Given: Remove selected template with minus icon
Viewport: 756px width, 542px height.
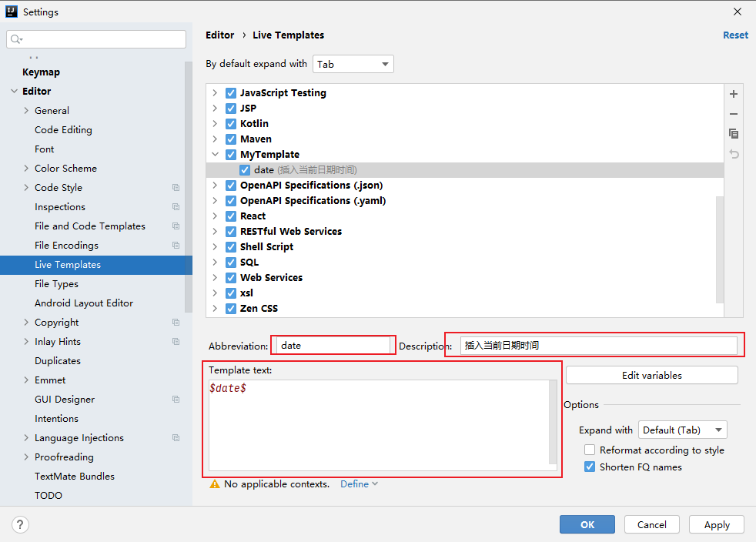Looking at the screenshot, I should (734, 114).
